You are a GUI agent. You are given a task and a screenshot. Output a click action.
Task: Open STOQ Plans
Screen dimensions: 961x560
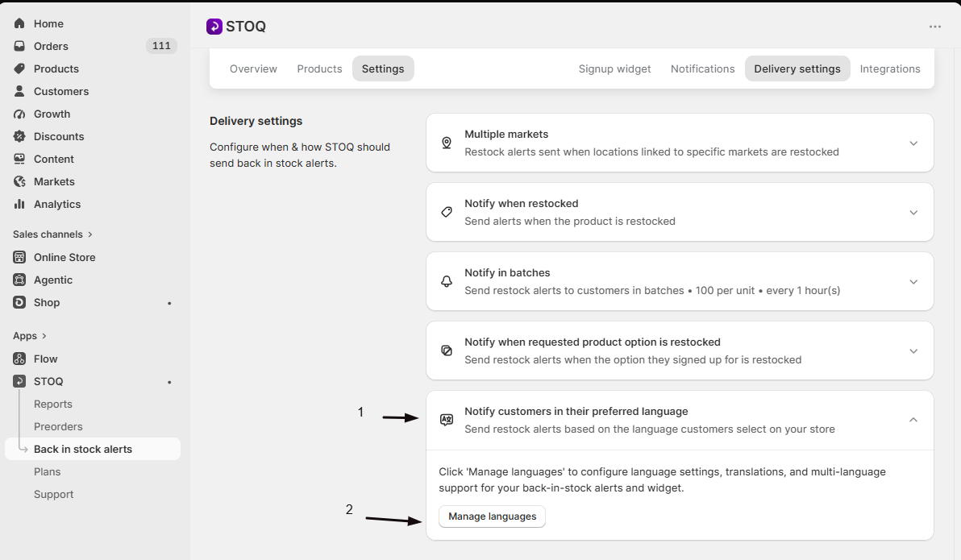pos(48,472)
